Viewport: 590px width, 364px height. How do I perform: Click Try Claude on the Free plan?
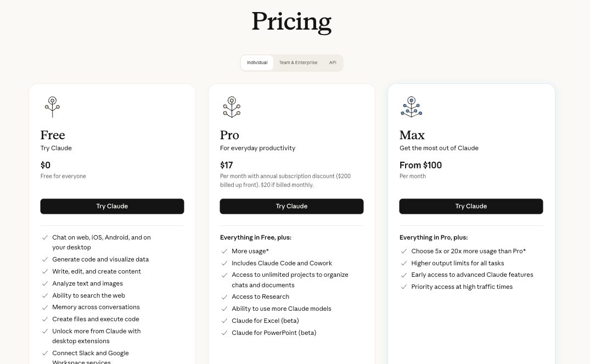[112, 206]
